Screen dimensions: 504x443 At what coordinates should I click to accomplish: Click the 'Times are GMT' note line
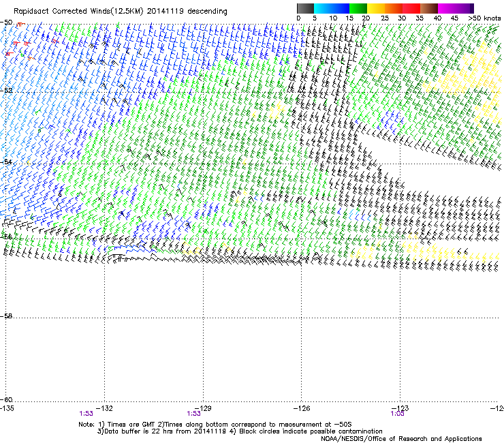(215, 425)
